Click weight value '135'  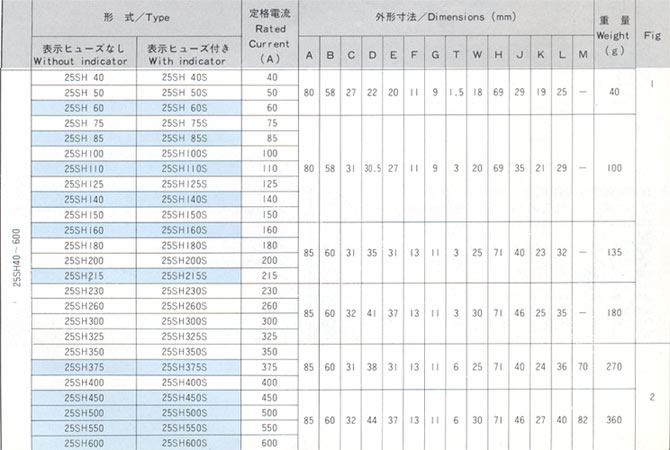(x=614, y=252)
